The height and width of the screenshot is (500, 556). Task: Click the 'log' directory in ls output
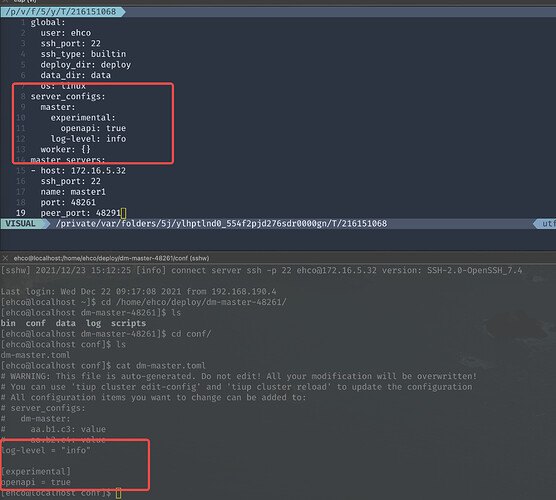(94, 323)
